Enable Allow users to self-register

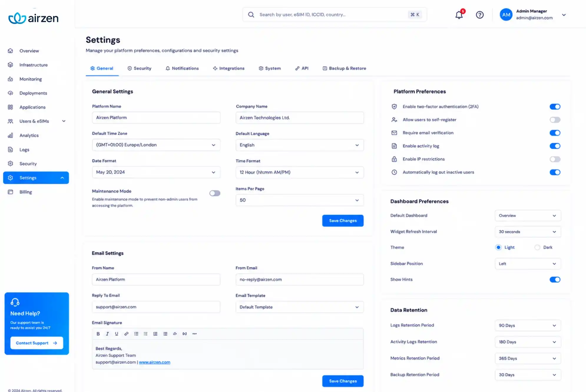pyautogui.click(x=555, y=120)
